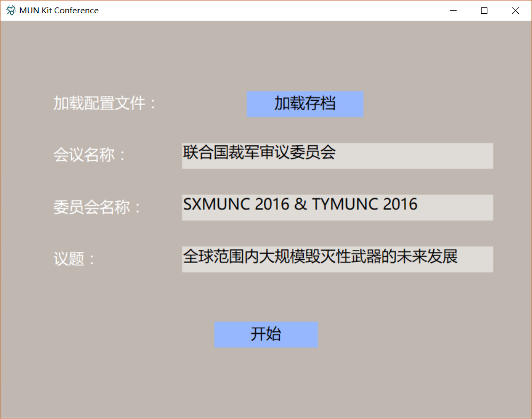Maximize the MUN Kit Conference window
Viewport: 532px width, 419px height.
tap(484, 11)
